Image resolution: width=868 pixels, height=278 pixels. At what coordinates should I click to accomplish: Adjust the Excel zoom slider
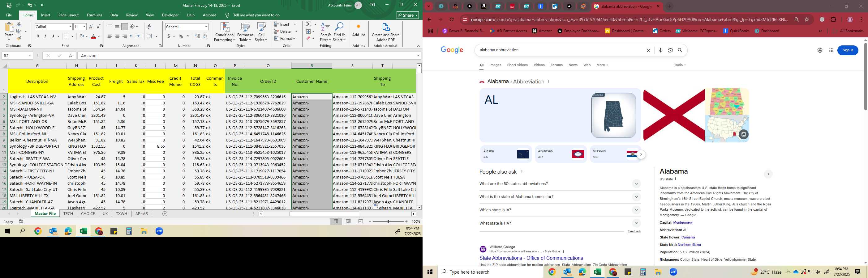[388, 221]
